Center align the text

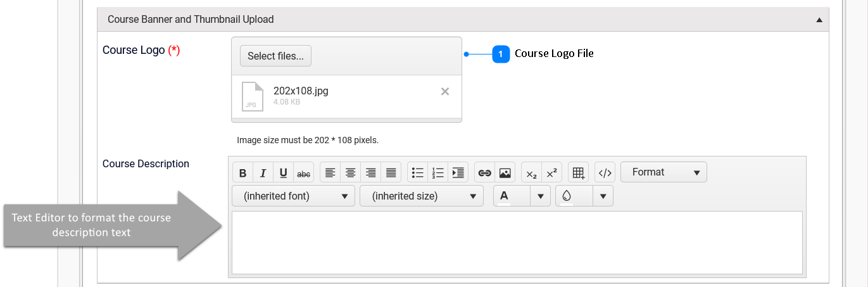point(350,172)
